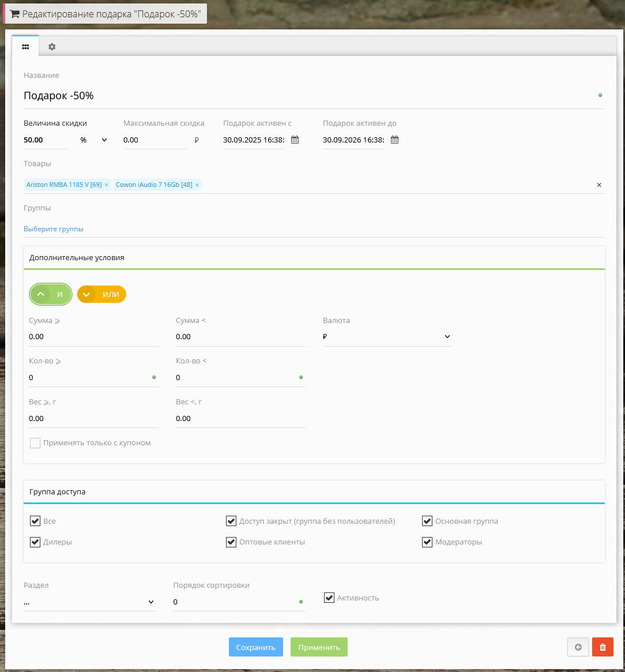Select the grid main tab
The height and width of the screenshot is (672, 625).
25,47
